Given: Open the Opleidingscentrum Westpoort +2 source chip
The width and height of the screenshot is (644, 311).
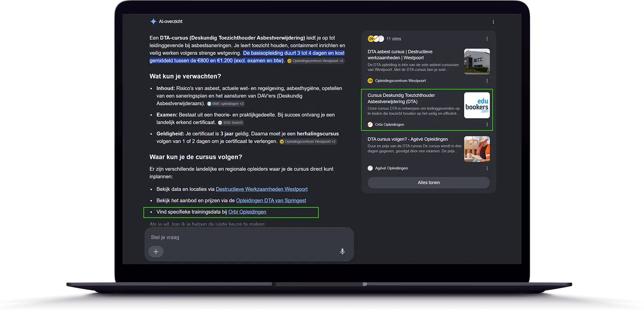Looking at the screenshot, I should pyautogui.click(x=308, y=141).
